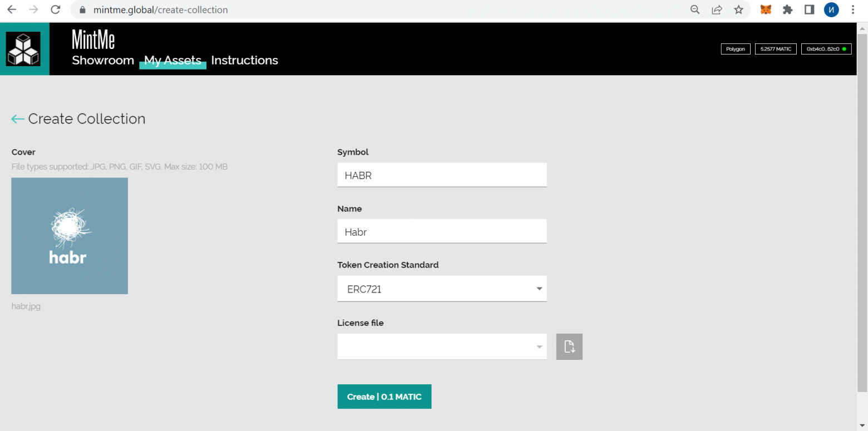
Task: Click the MintMe cube logo icon
Action: (x=23, y=49)
